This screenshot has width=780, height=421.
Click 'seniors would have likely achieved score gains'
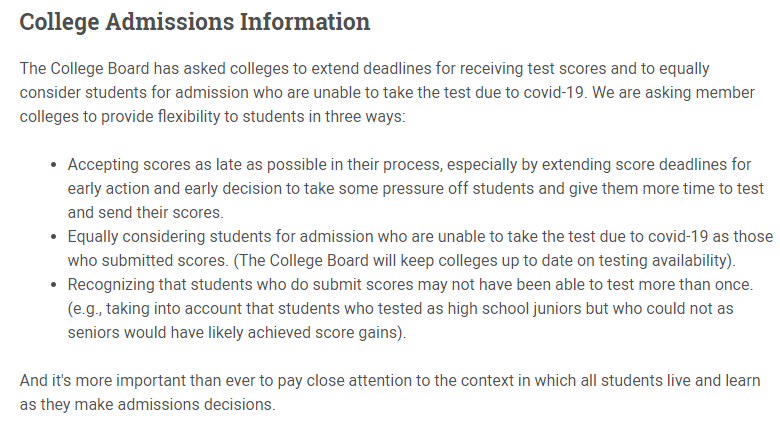pyautogui.click(x=233, y=332)
